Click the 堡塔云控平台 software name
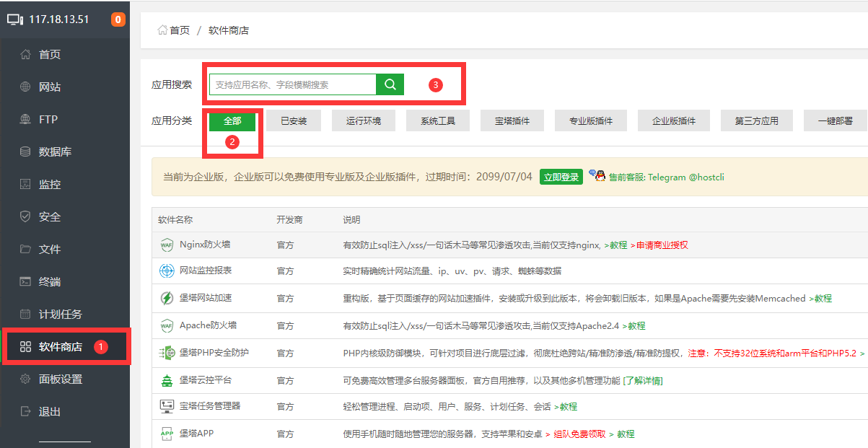Screen dimensions: 868x448 [x=206, y=379]
